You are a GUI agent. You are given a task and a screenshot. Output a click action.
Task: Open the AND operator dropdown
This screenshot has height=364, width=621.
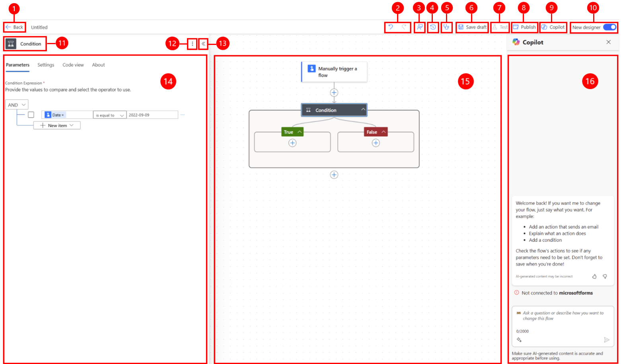pos(17,105)
